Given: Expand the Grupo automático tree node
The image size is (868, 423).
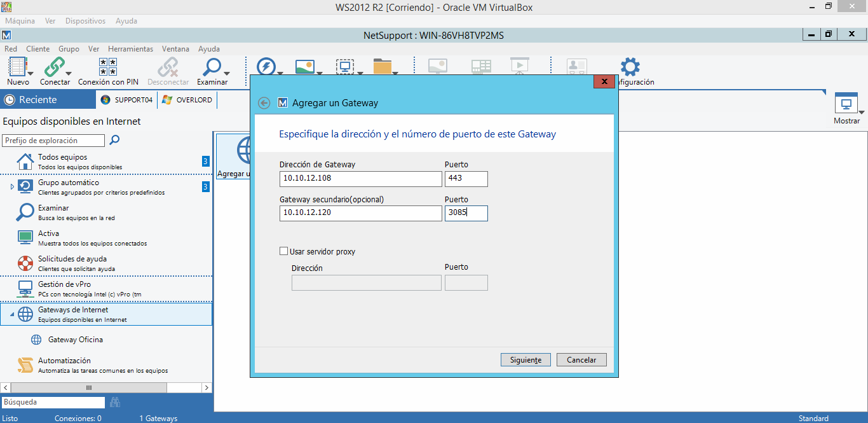Looking at the screenshot, I should 11,186.
